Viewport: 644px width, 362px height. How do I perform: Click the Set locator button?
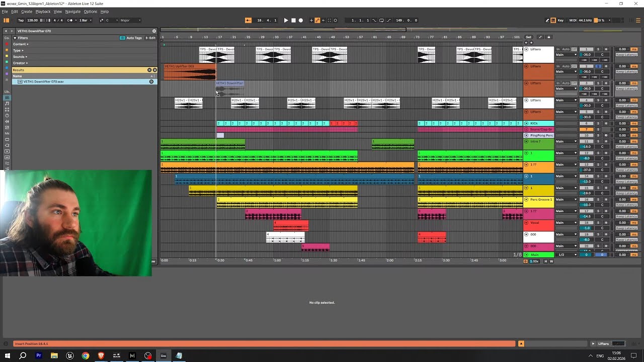pyautogui.click(x=528, y=37)
